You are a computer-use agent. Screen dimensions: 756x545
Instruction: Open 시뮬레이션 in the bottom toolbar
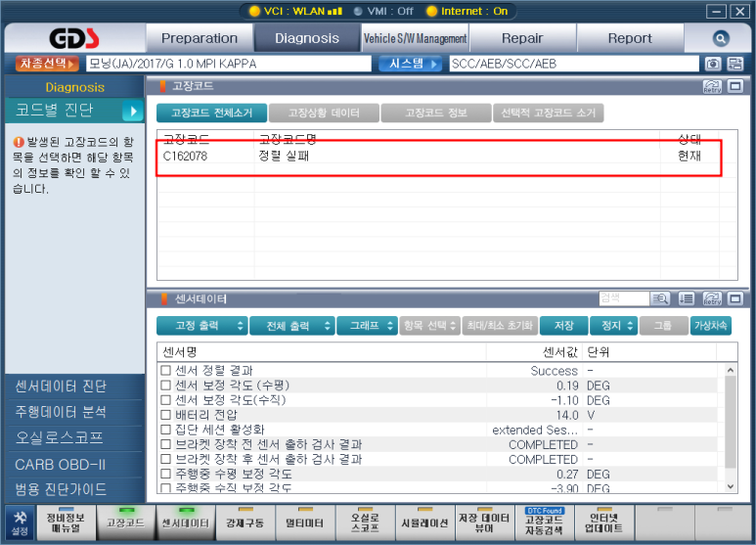pos(424,522)
